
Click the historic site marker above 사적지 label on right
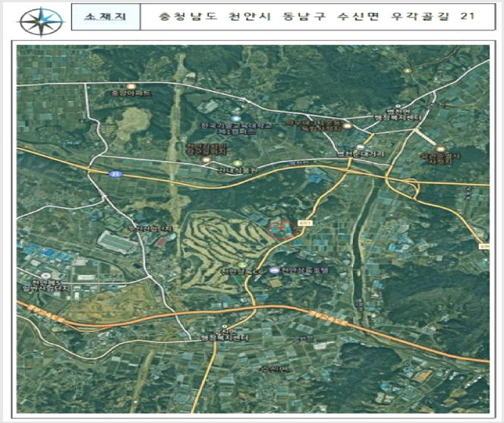[440, 149]
